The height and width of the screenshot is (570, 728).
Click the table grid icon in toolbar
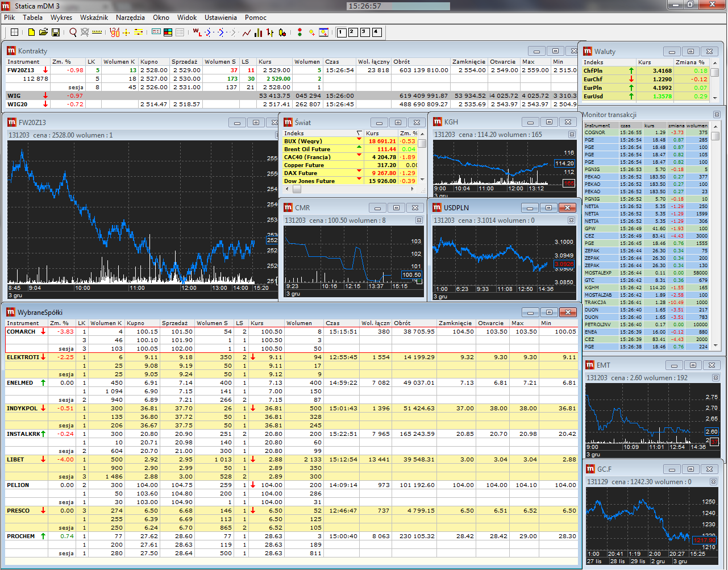[14, 32]
